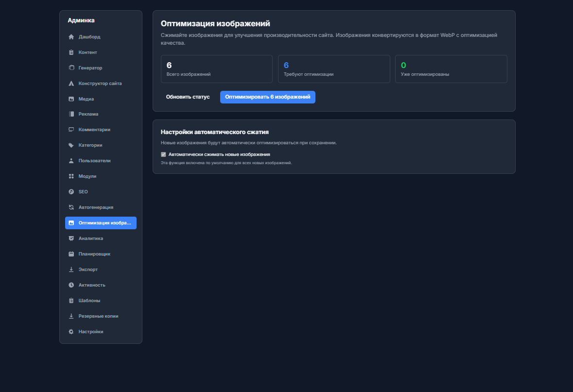Click the Категории tag icon
Screen dimensions: 573x392
71,145
